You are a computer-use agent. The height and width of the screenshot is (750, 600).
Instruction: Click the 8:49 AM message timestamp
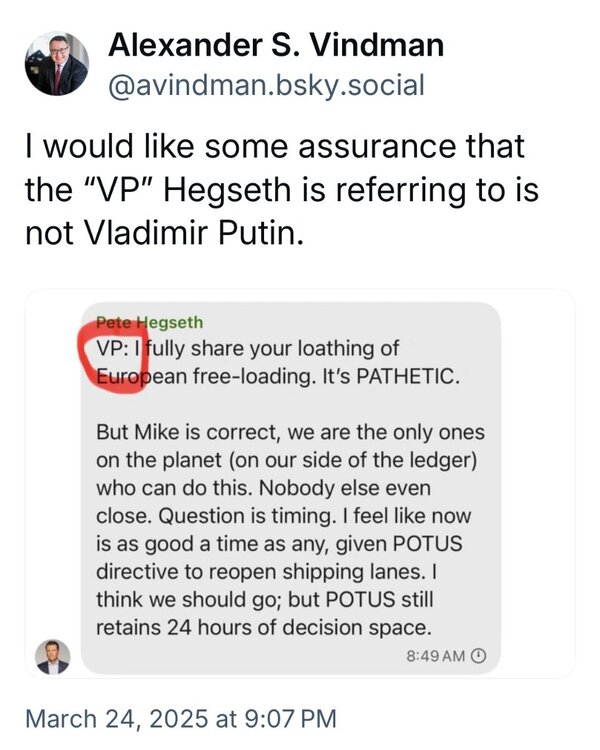point(436,656)
